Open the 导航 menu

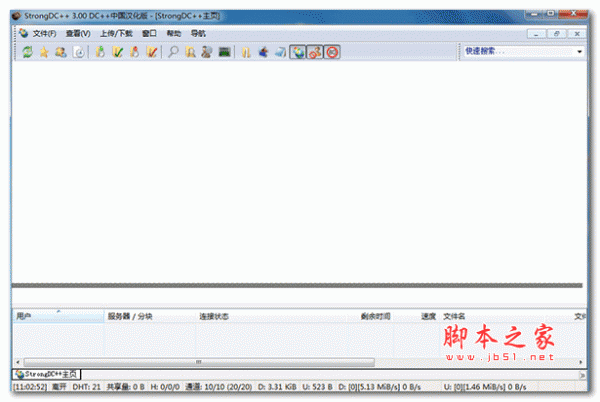pyautogui.click(x=198, y=34)
